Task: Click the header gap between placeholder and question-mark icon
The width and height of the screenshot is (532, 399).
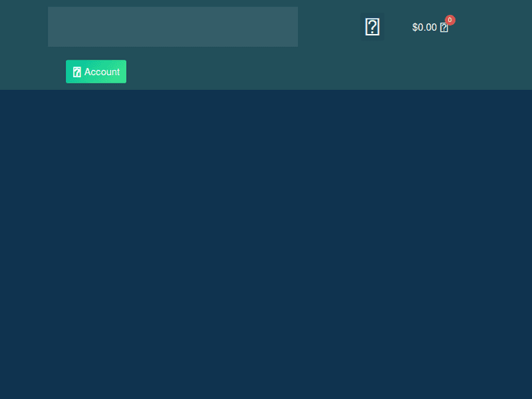Action: (x=330, y=27)
